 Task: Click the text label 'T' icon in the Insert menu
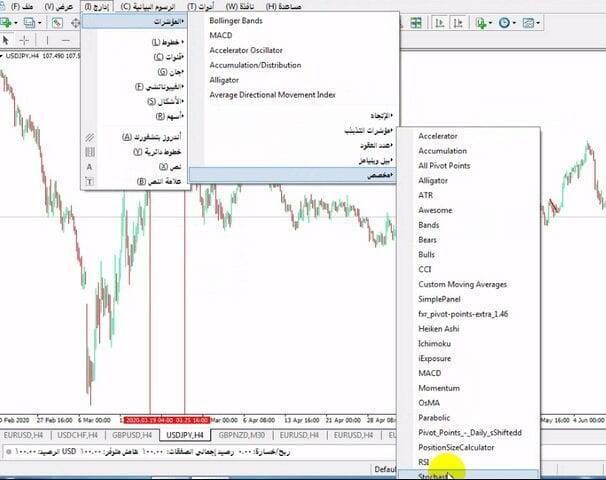(90, 182)
